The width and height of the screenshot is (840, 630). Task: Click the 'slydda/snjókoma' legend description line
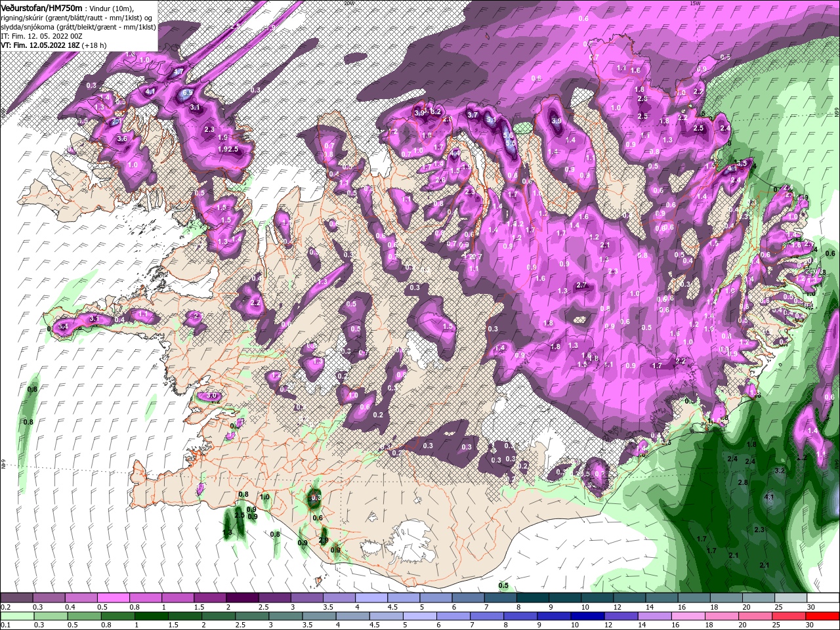coord(78,27)
